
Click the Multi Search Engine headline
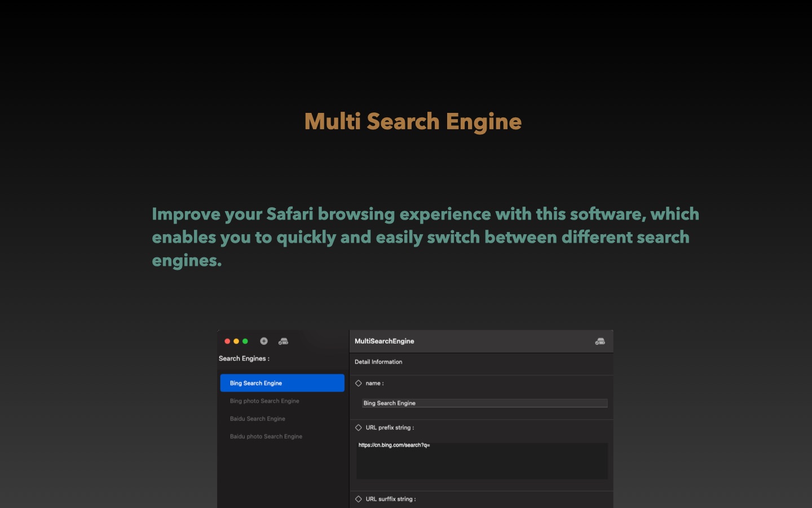pyautogui.click(x=413, y=121)
